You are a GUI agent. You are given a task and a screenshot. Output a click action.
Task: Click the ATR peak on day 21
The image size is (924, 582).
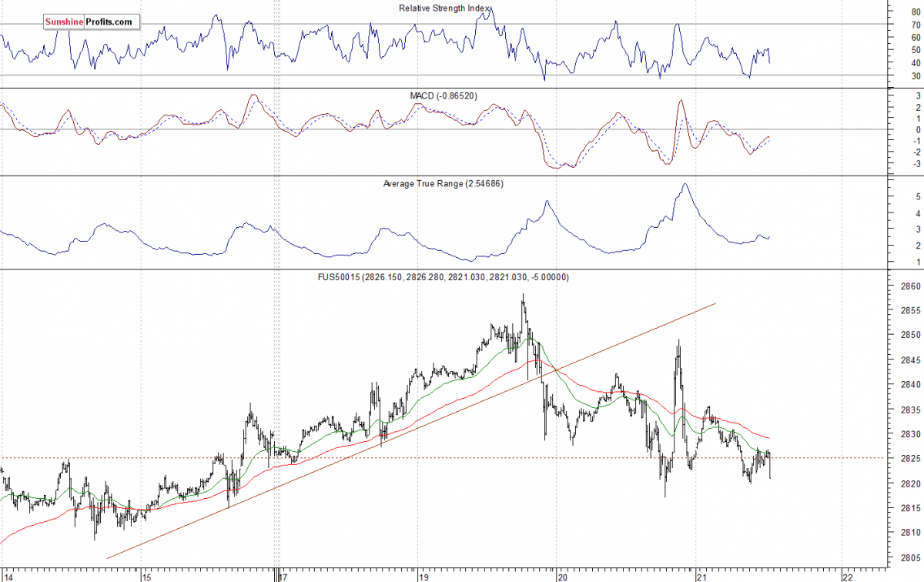(x=685, y=184)
